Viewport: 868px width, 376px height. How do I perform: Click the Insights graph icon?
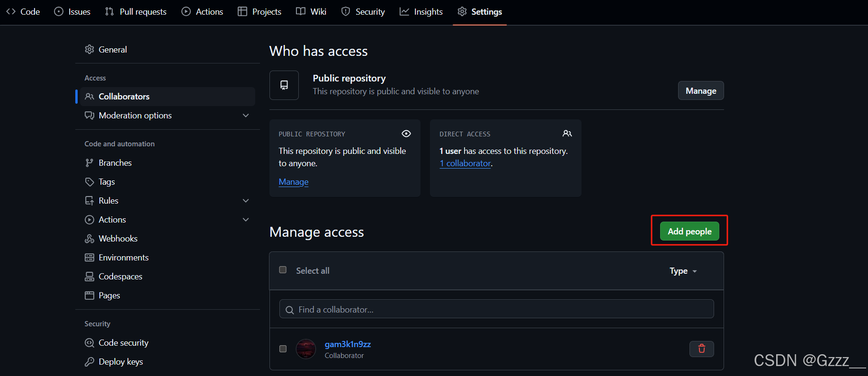[404, 11]
